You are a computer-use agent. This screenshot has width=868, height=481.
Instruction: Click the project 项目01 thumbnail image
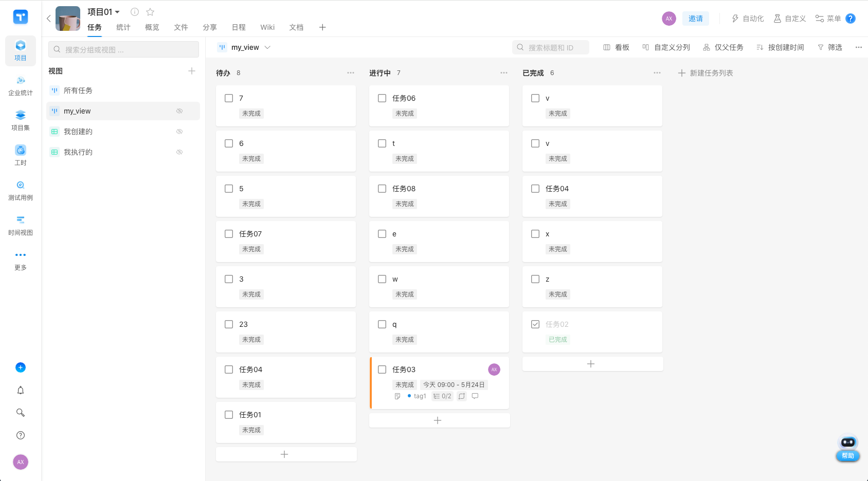pos(68,18)
